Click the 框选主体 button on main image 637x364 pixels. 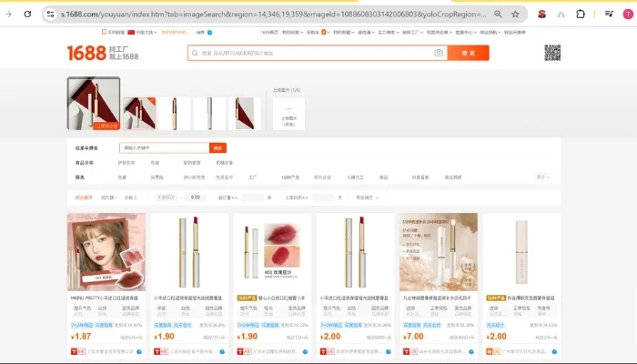[x=106, y=126]
